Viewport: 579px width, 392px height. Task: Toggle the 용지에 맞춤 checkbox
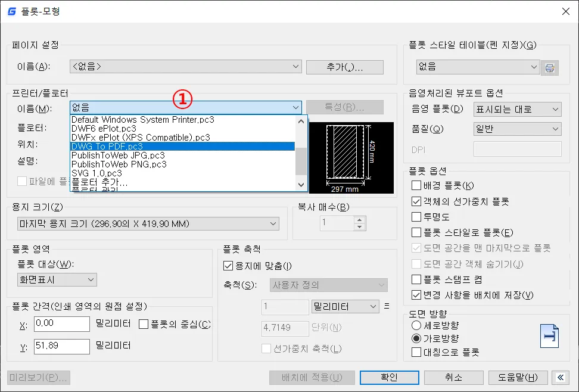[x=228, y=266]
